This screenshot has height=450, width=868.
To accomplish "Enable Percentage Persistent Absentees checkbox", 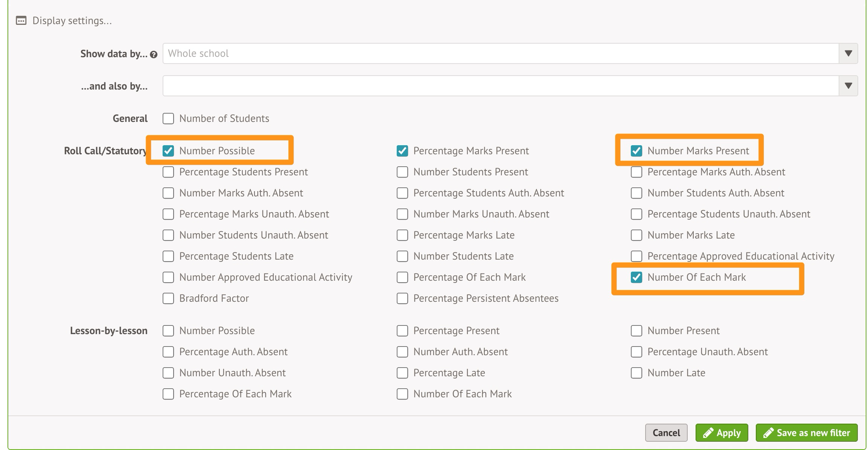I will [x=402, y=298].
